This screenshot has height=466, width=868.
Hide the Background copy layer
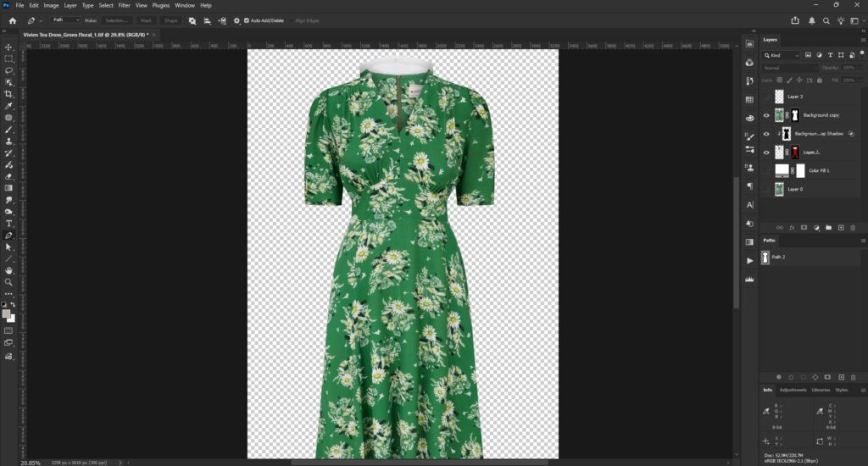pyautogui.click(x=766, y=115)
